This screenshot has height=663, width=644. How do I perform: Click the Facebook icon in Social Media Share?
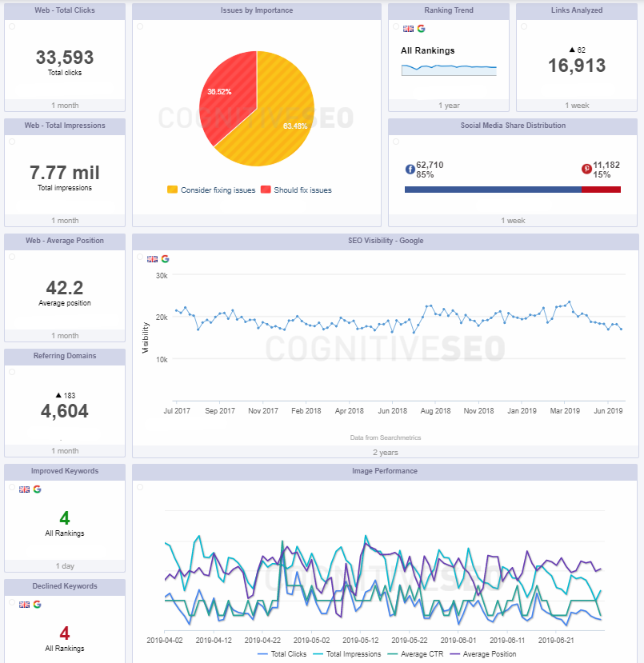[x=410, y=170]
